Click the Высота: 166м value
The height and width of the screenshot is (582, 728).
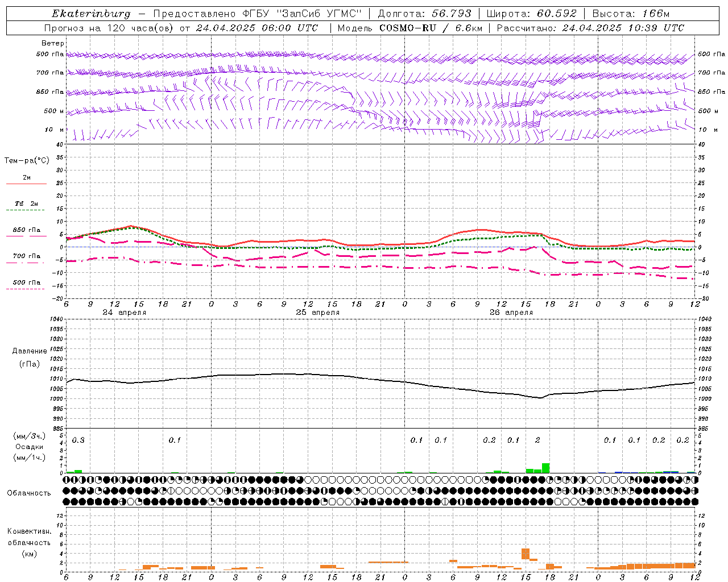[x=631, y=14]
